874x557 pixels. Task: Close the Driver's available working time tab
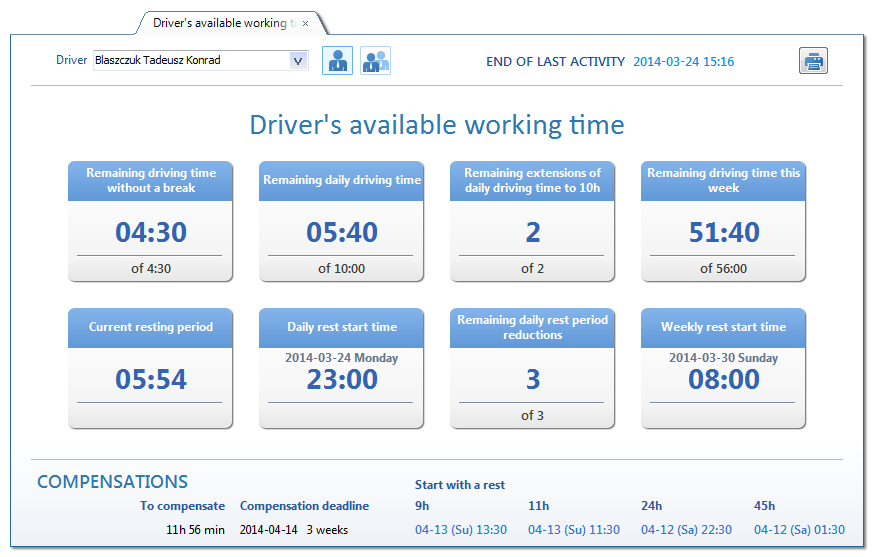coord(305,23)
